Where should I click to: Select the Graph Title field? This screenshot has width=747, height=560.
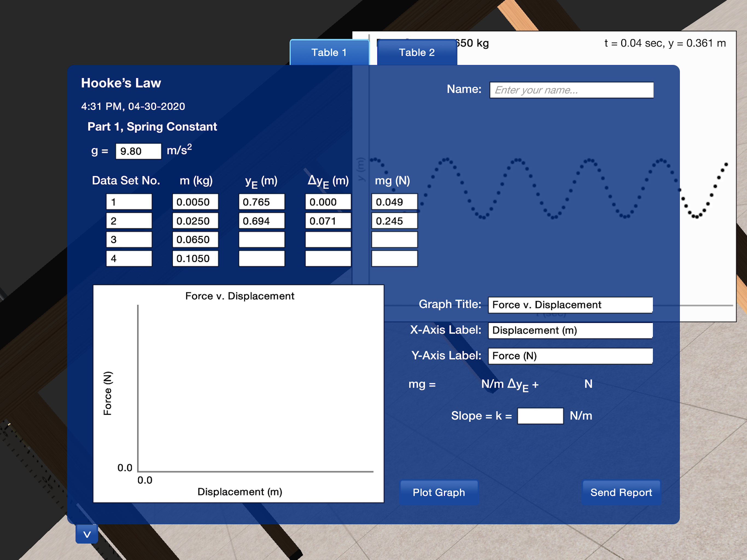pos(570,305)
